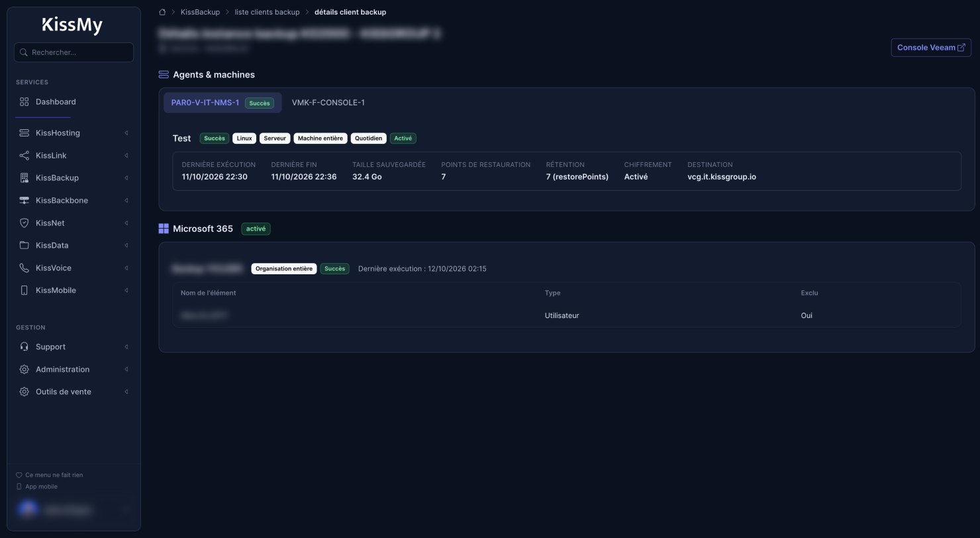
Task: Expand the Administration submenu arrow
Action: point(126,370)
